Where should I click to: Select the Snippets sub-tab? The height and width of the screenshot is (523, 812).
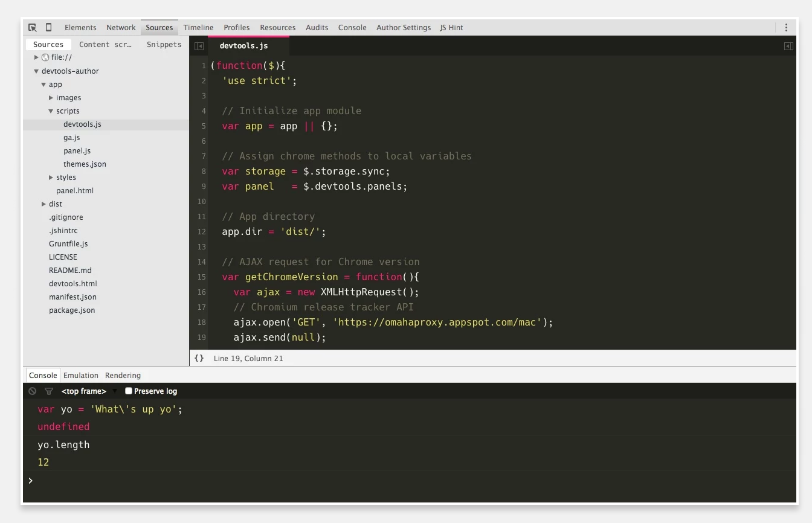coord(164,44)
